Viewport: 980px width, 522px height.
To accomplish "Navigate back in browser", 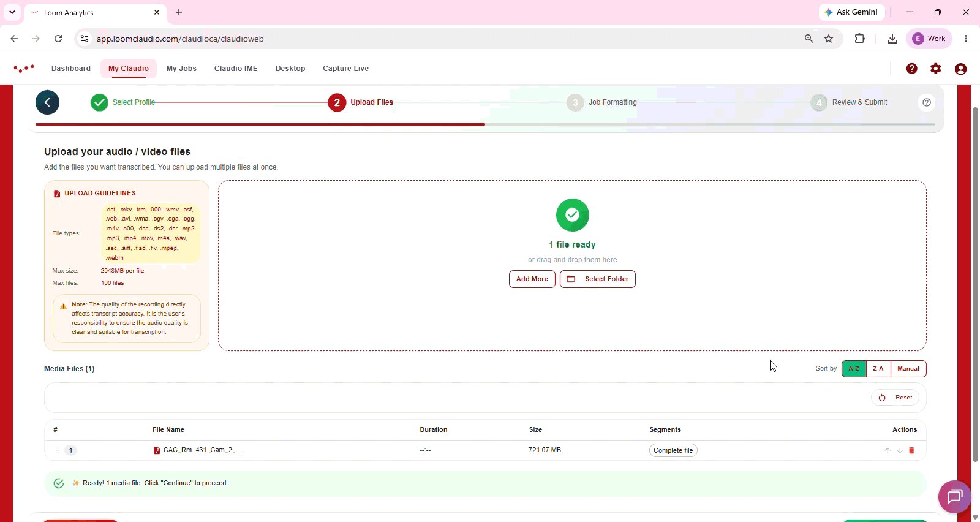I will [14, 39].
